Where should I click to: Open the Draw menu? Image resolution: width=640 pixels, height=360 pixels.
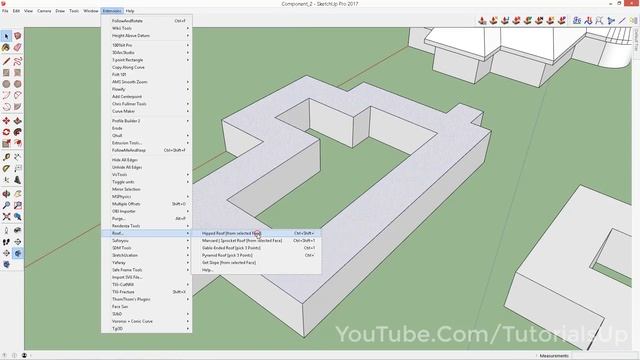click(x=60, y=11)
